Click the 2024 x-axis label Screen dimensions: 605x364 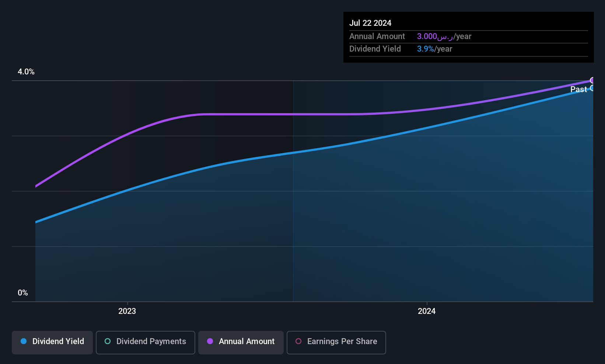[x=427, y=311]
